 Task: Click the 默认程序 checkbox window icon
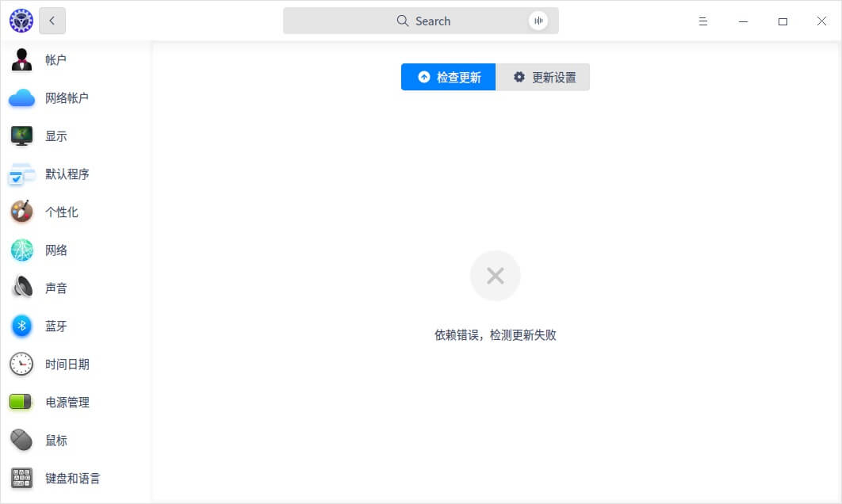pos(21,174)
